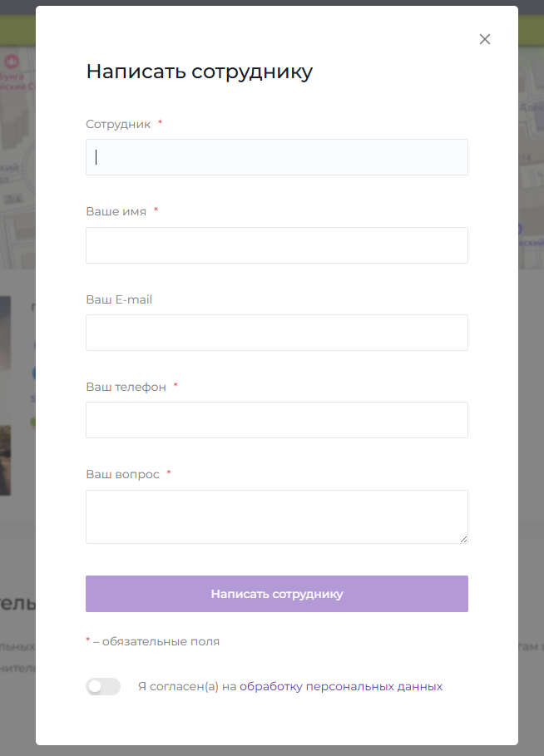Click the Ваш телефон label
This screenshot has width=544, height=756.
click(126, 387)
